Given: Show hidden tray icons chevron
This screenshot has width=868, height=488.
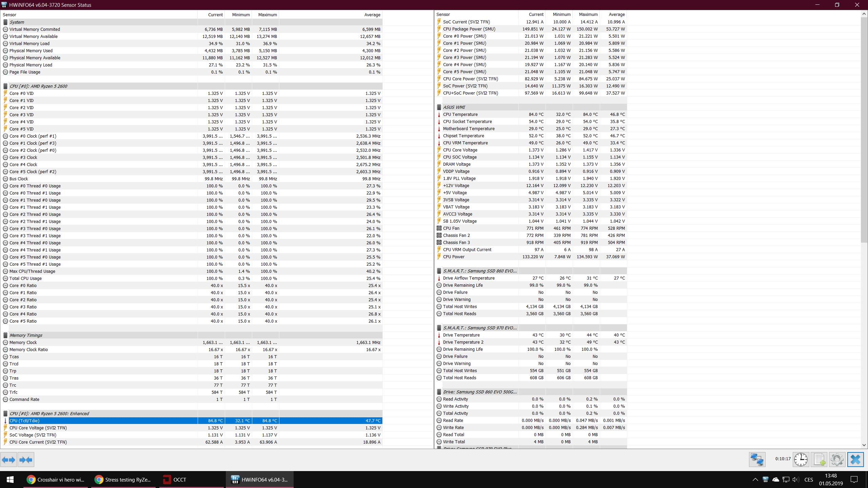Looking at the screenshot, I should coord(755,480).
